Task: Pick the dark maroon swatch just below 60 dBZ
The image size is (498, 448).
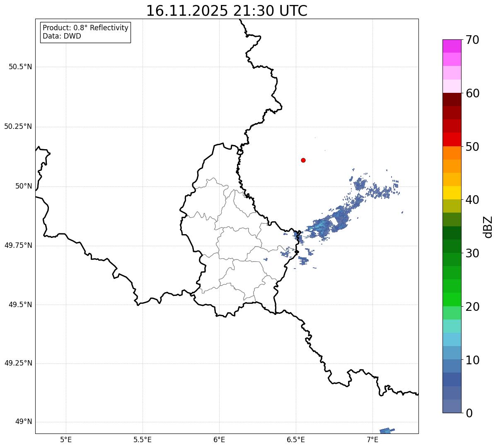Action: [452, 99]
